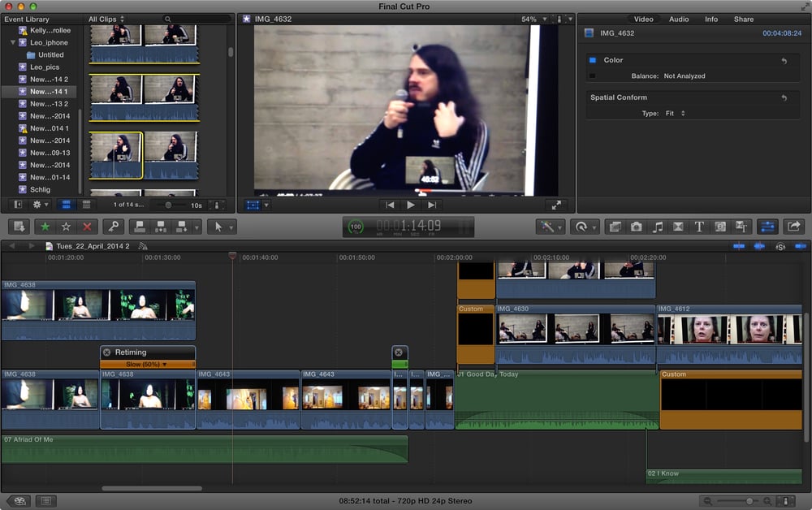
Task: Click the Share export icon in the toolbar
Action: pos(794,227)
